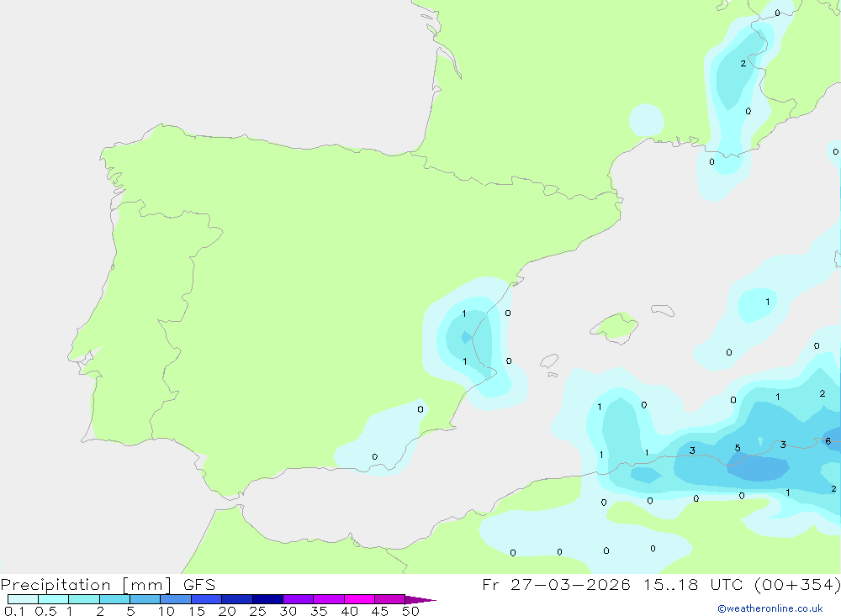Click the arrow tip past legend value 50

click(420, 600)
